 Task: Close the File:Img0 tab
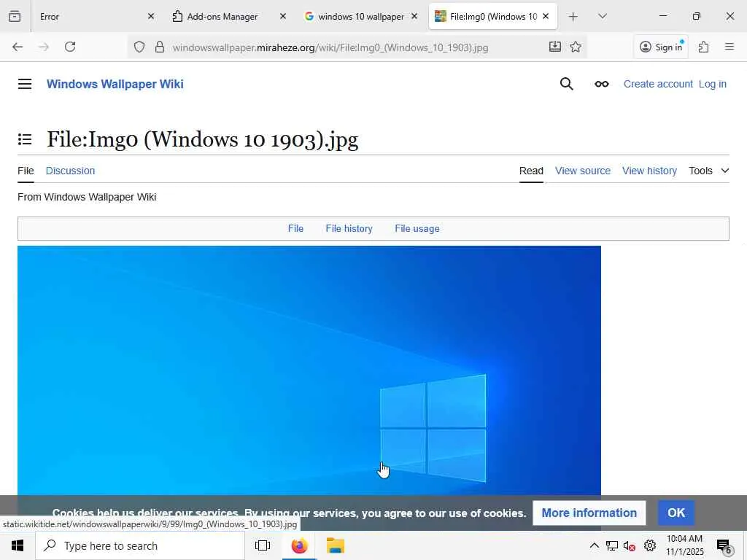tap(546, 16)
